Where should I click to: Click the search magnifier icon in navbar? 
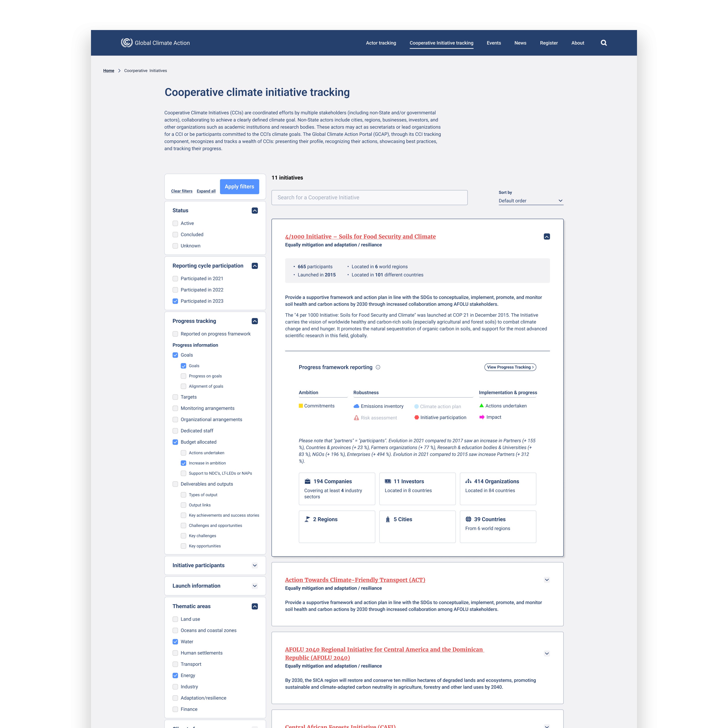pyautogui.click(x=603, y=43)
